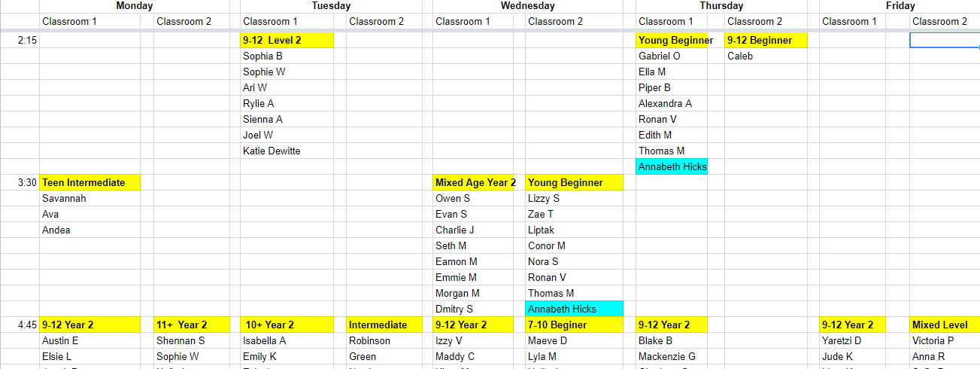Click the empty outlined cell under Friday Classroom 2

(x=945, y=40)
